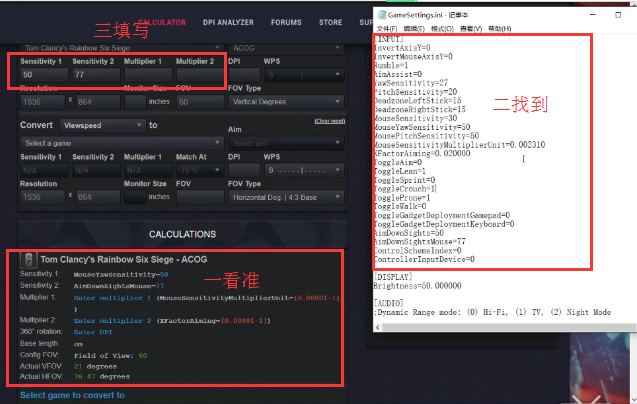
Task: Open Notepad's 查看(V) menu
Action: (x=471, y=28)
